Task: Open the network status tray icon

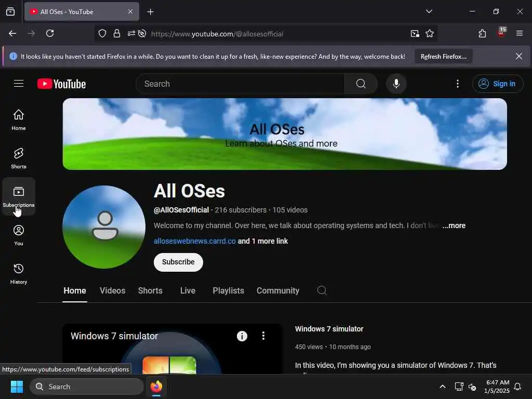Action: (x=459, y=387)
